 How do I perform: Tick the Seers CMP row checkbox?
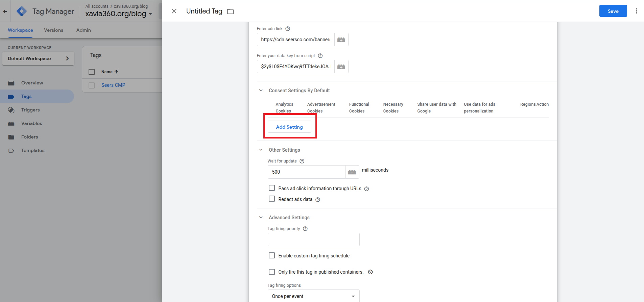coord(92,85)
